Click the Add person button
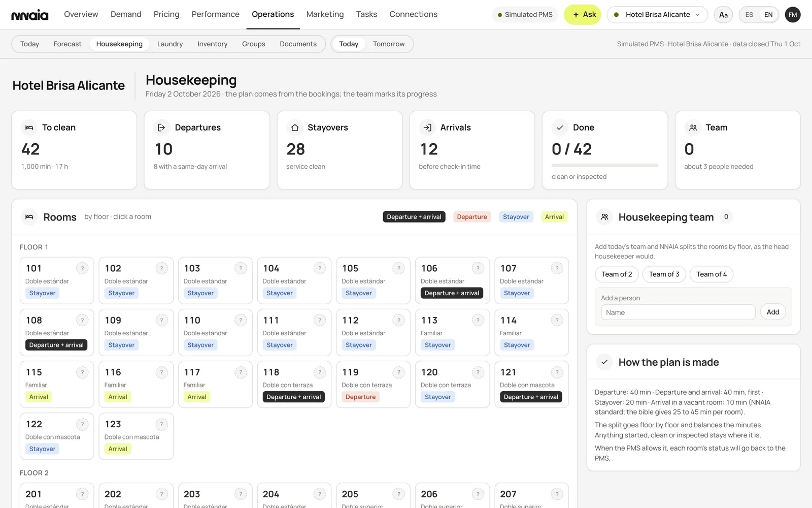The height and width of the screenshot is (508, 812). coord(772,312)
